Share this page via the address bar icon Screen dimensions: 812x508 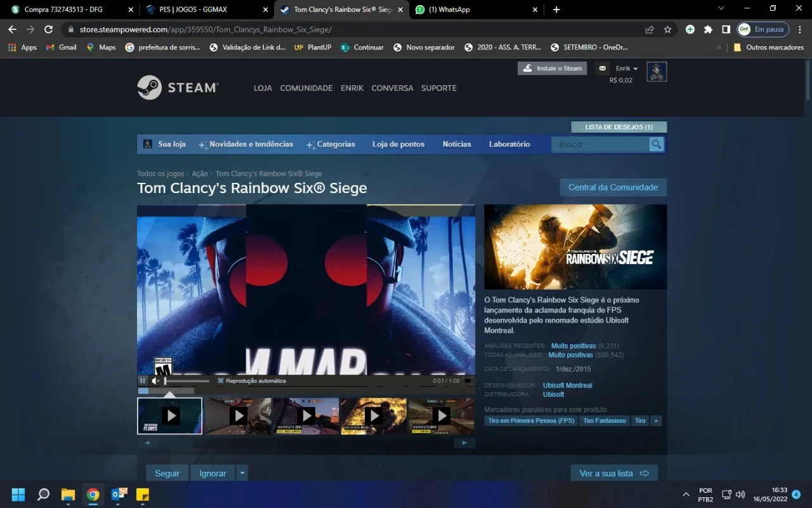click(650, 29)
